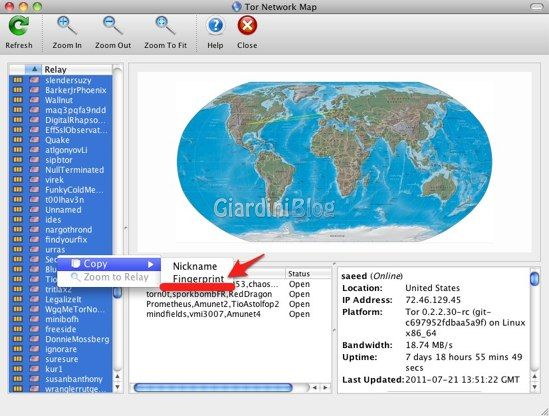Click the flag icon beside slendersuzy
This screenshot has width=549, height=416.
(34, 80)
